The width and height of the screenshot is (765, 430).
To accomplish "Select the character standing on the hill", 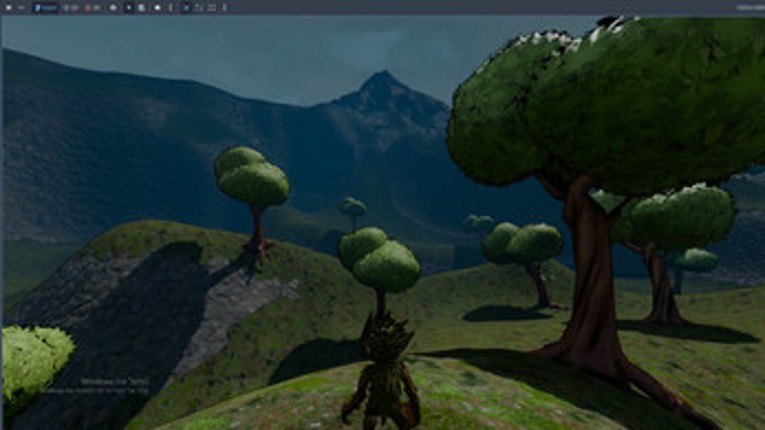I will tap(384, 372).
